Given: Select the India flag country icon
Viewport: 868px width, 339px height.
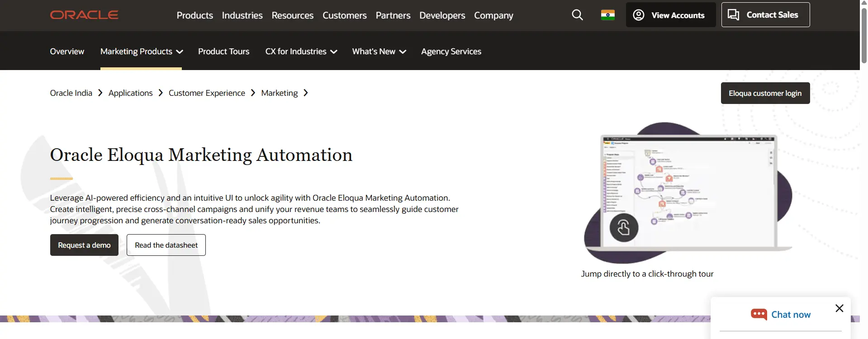Looking at the screenshot, I should tap(607, 15).
